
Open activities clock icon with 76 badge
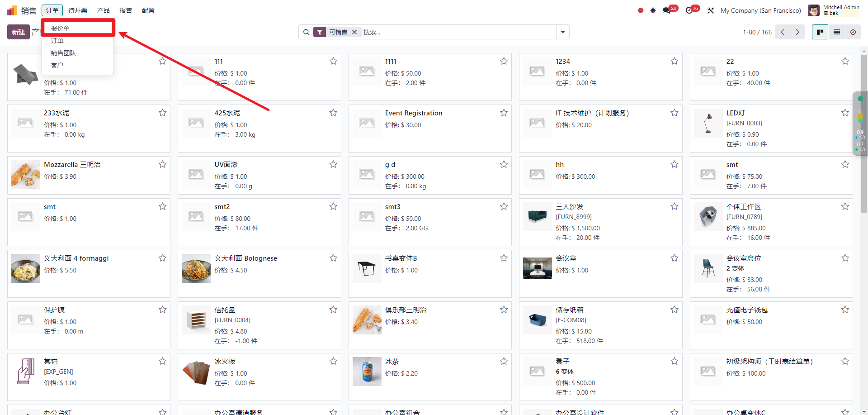689,10
